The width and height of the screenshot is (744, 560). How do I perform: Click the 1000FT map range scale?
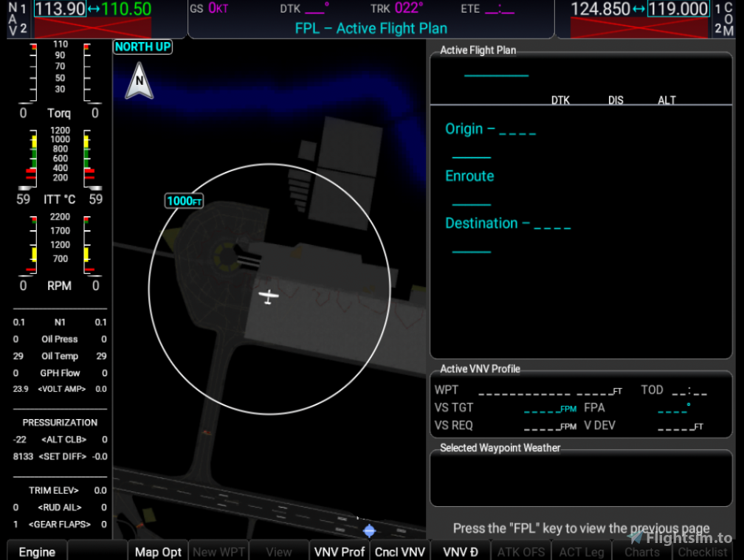184,201
